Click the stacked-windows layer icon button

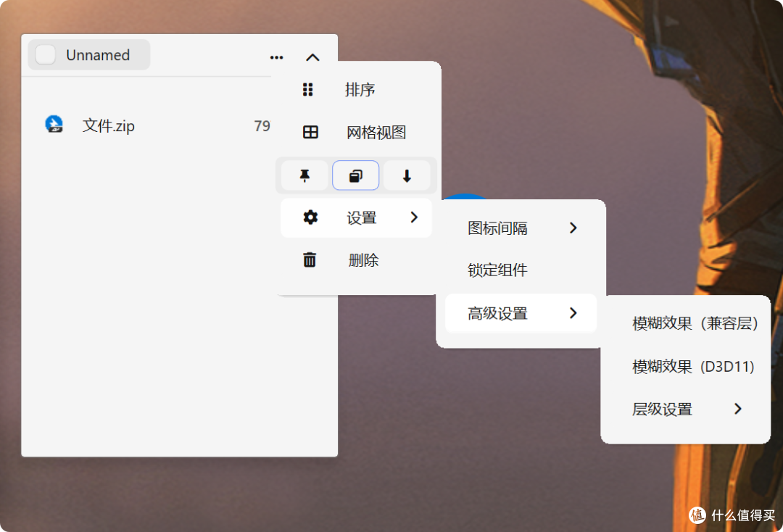point(355,175)
